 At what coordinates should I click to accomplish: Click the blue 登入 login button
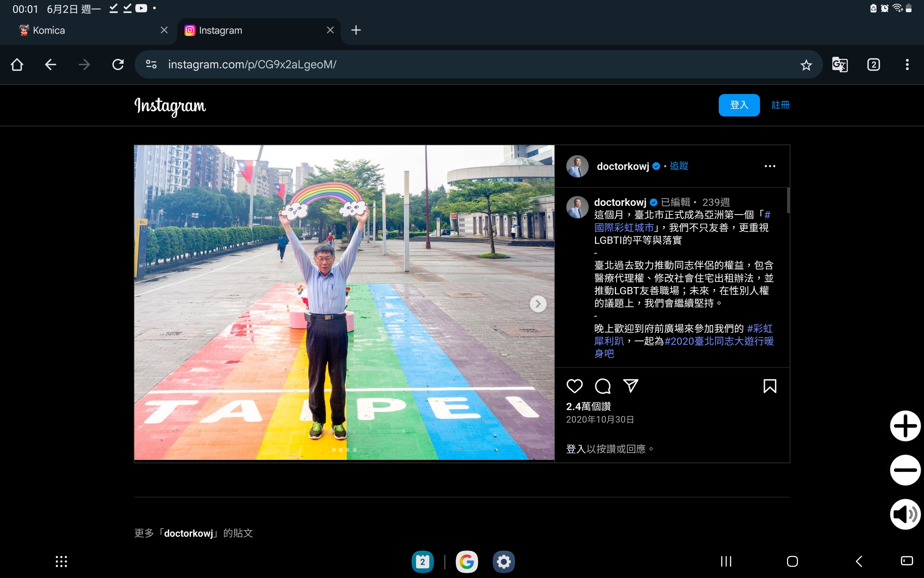[739, 105]
